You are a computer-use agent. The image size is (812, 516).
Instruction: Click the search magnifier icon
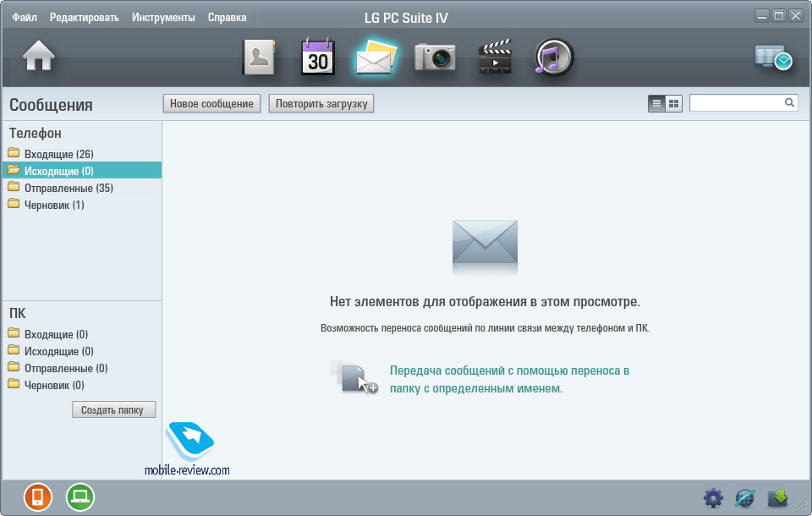click(789, 102)
